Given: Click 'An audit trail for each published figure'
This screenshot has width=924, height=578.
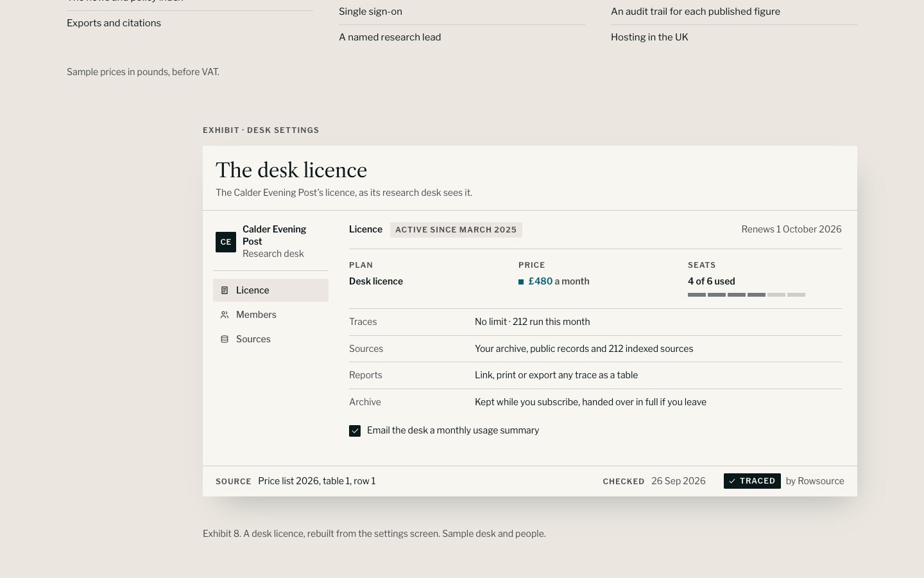Looking at the screenshot, I should pyautogui.click(x=696, y=12).
